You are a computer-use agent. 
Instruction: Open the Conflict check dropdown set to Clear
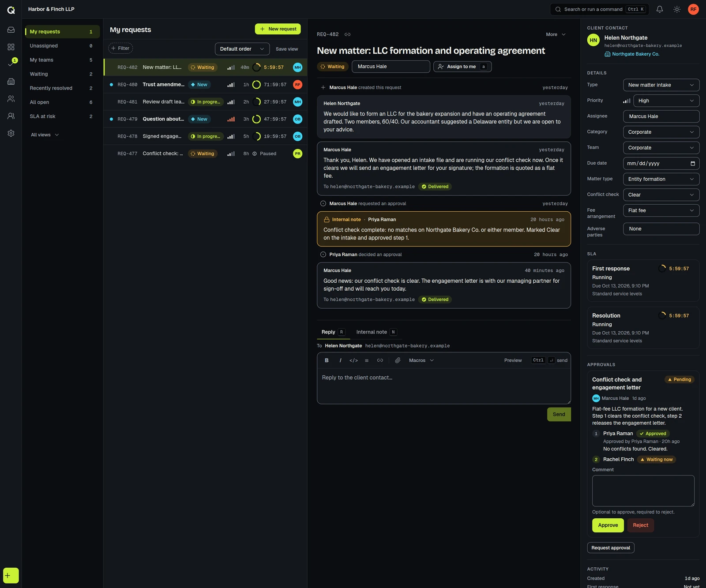[x=661, y=195]
